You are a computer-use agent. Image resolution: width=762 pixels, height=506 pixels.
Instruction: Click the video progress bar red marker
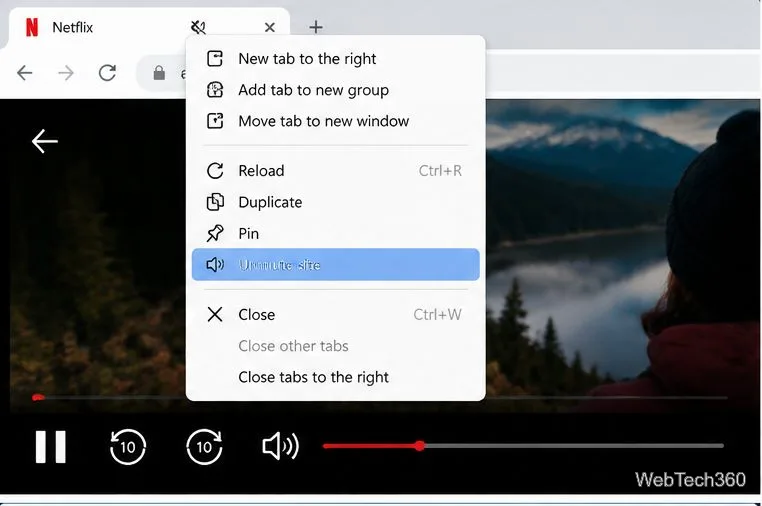[38, 398]
